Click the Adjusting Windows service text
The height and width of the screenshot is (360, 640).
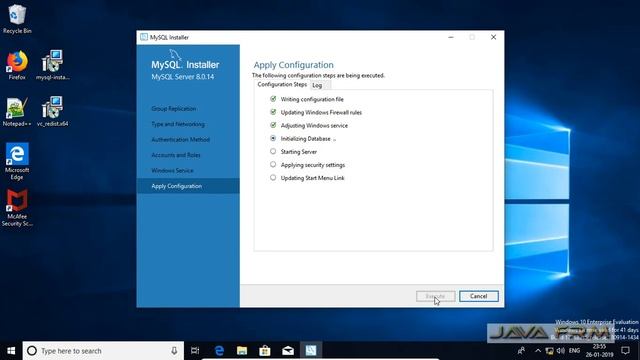click(314, 125)
